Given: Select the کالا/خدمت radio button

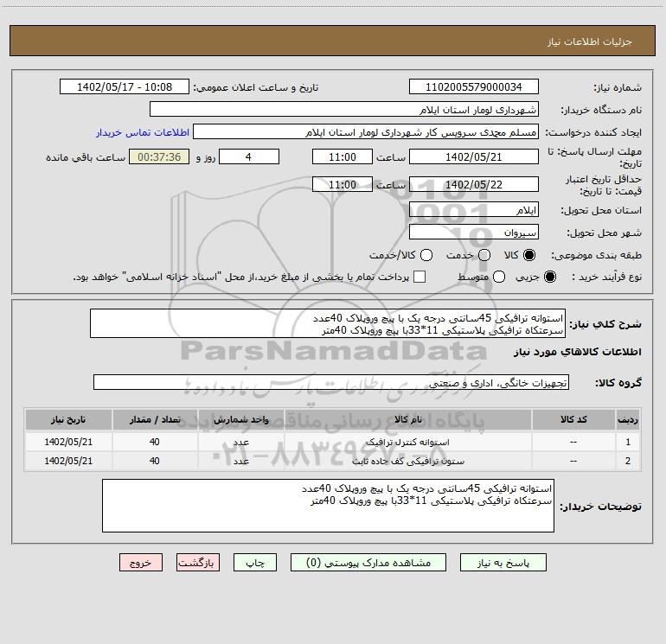Looking at the screenshot, I should (426, 255).
